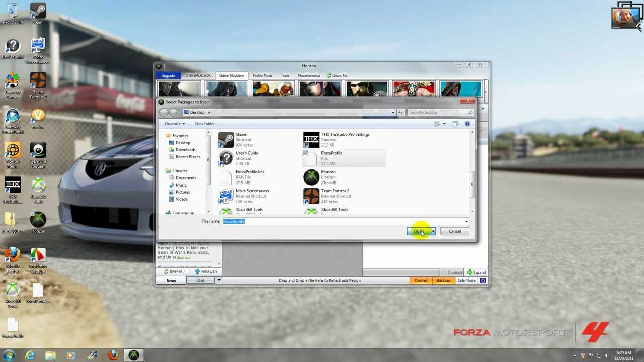The image size is (644, 362).
Task: Expand the File name combo dropdown
Action: [466, 221]
